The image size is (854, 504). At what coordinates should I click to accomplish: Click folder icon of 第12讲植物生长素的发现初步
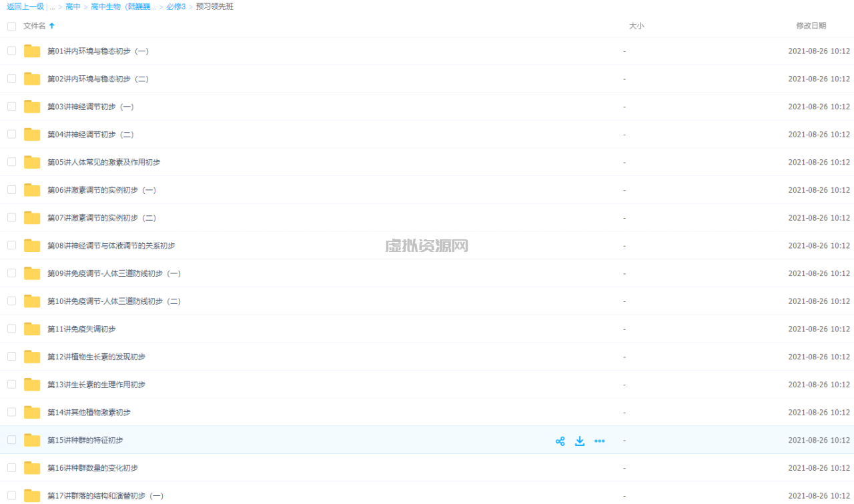[32, 357]
